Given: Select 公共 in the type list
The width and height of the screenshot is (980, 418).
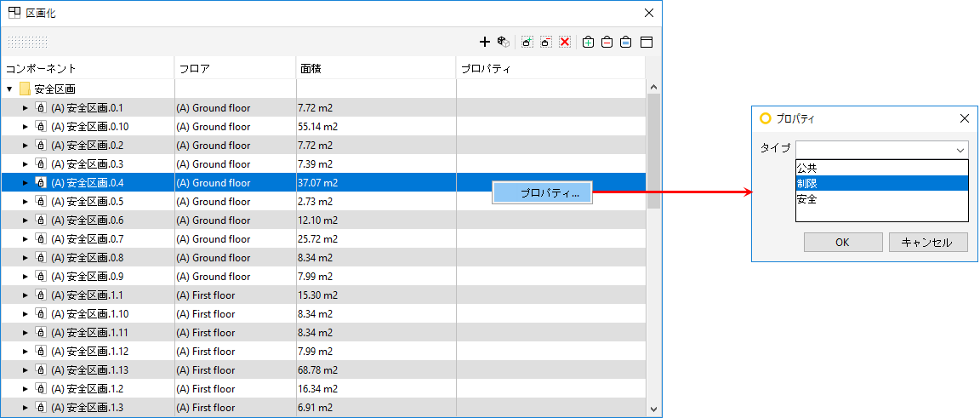Looking at the screenshot, I should coord(881,168).
